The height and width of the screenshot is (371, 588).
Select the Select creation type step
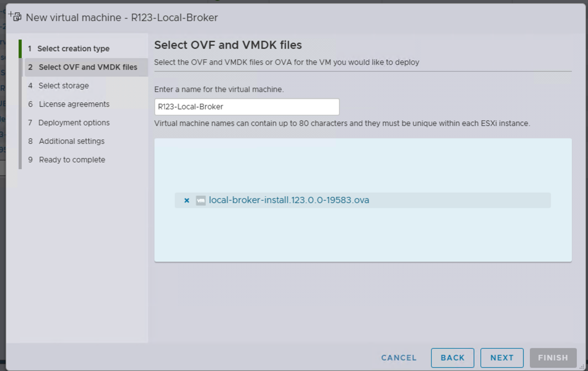point(73,49)
